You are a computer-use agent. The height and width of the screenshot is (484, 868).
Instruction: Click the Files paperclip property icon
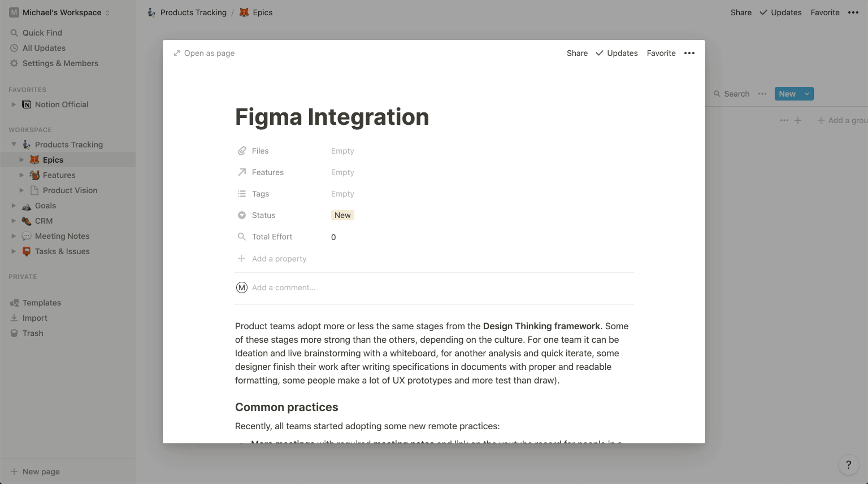(x=241, y=151)
